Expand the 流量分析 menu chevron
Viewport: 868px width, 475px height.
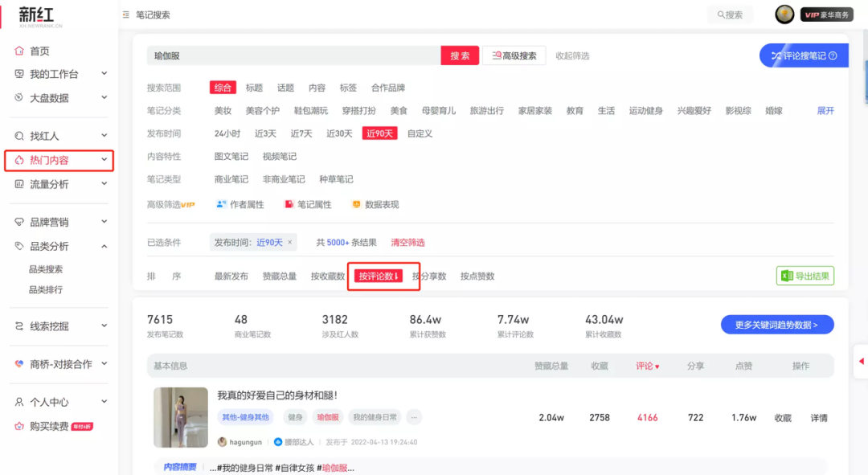104,184
